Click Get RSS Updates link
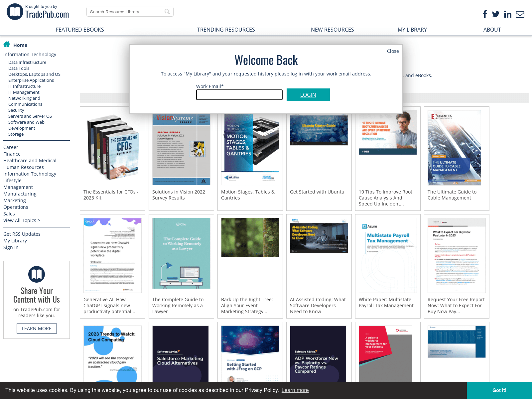The width and height of the screenshot is (532, 399). click(x=22, y=234)
